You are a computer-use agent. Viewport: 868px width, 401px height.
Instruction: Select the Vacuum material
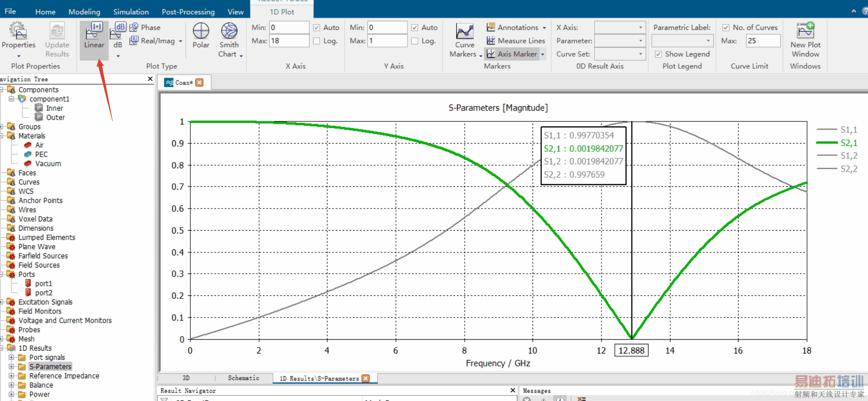[42, 163]
